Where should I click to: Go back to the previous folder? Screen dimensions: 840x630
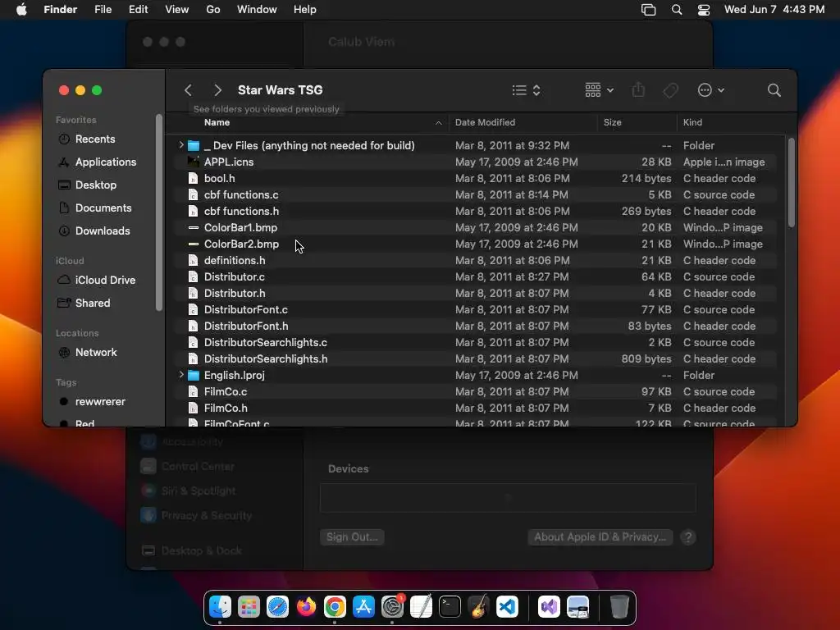click(188, 90)
